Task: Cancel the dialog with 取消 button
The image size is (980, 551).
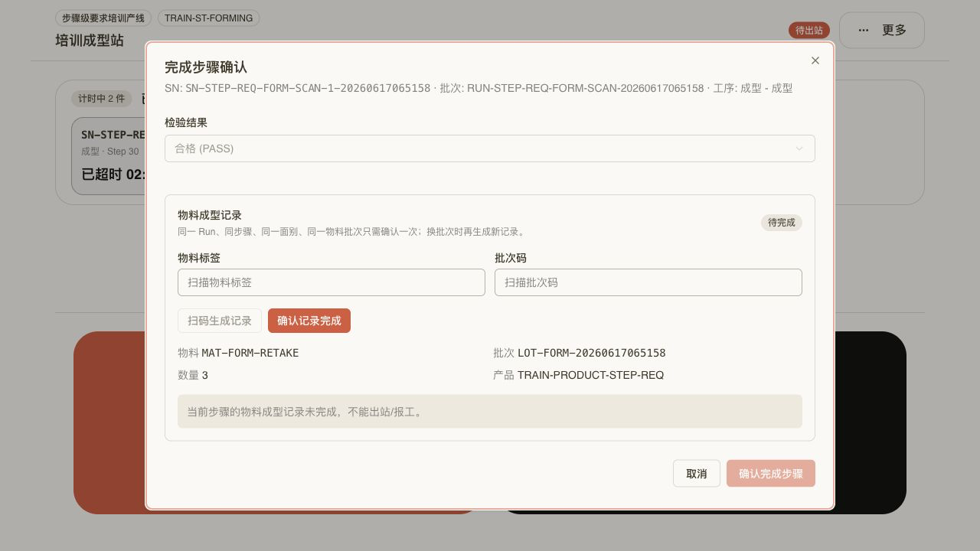Action: point(697,474)
